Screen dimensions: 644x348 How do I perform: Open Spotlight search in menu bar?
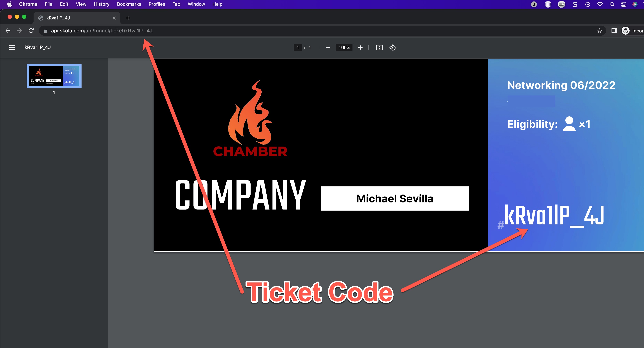pyautogui.click(x=612, y=4)
